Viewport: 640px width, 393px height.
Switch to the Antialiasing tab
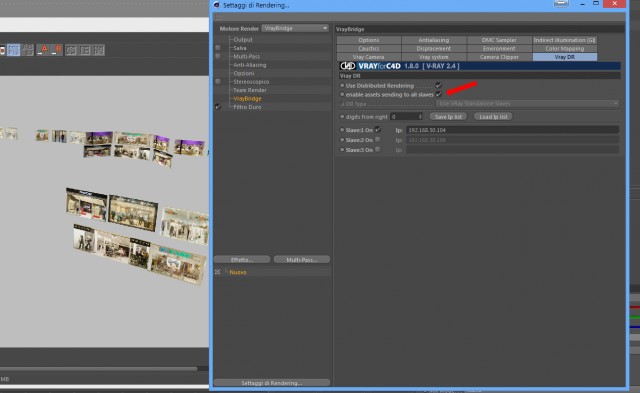coord(434,40)
